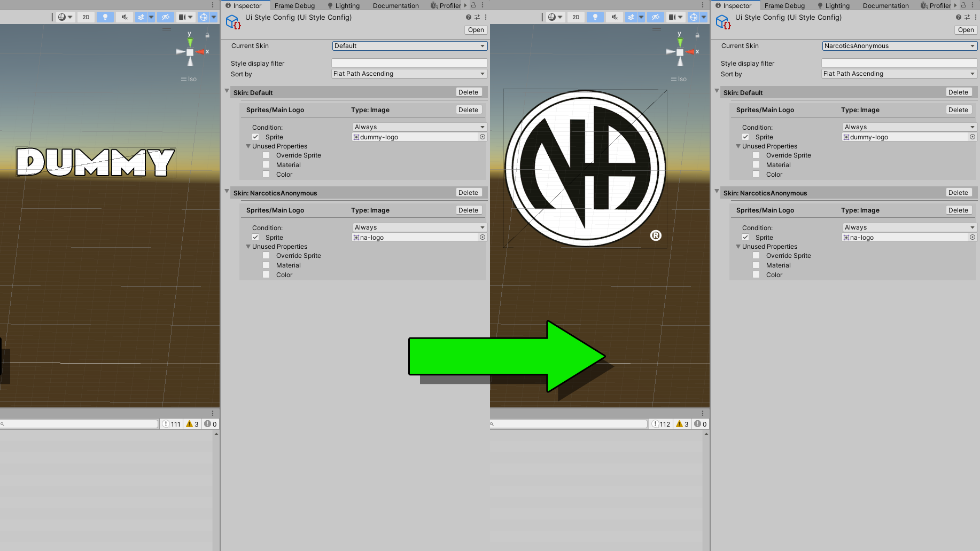Click the lock icon in the left Inspector tab bar
Image resolution: width=980 pixels, height=551 pixels.
click(x=473, y=5)
